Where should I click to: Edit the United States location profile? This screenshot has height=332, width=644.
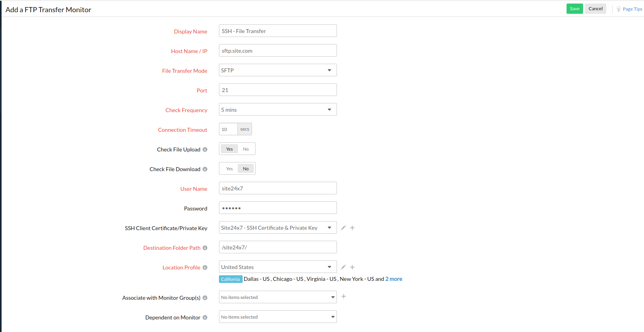pyautogui.click(x=343, y=267)
